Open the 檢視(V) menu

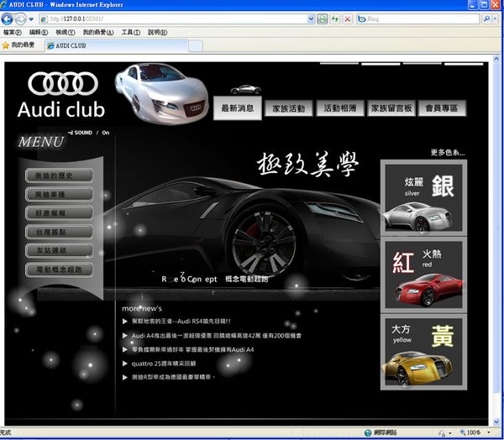click(66, 32)
